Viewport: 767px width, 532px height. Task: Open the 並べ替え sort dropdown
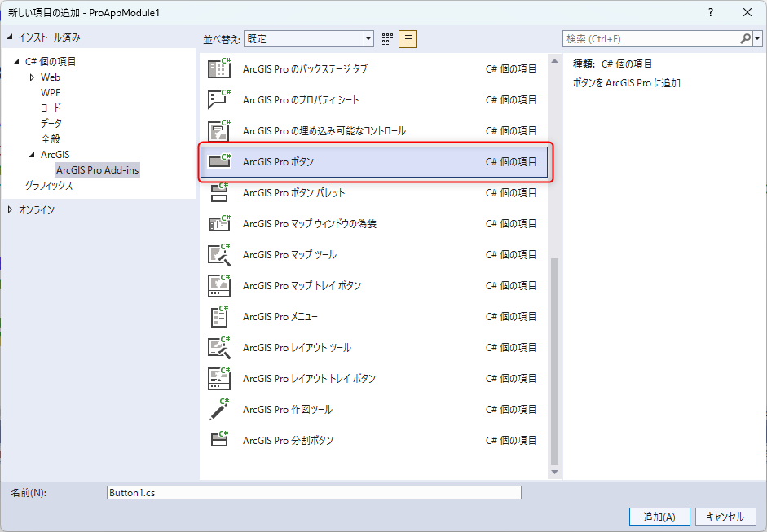pyautogui.click(x=308, y=38)
